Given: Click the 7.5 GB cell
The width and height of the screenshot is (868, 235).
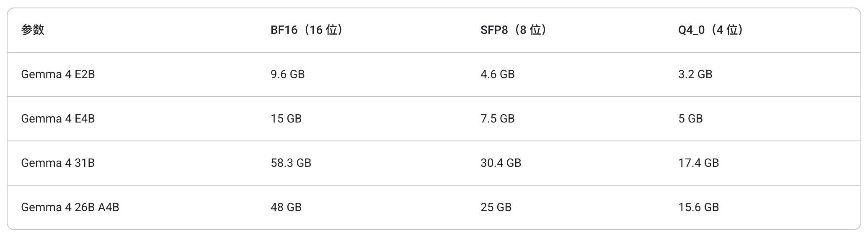Looking at the screenshot, I should click(497, 119).
